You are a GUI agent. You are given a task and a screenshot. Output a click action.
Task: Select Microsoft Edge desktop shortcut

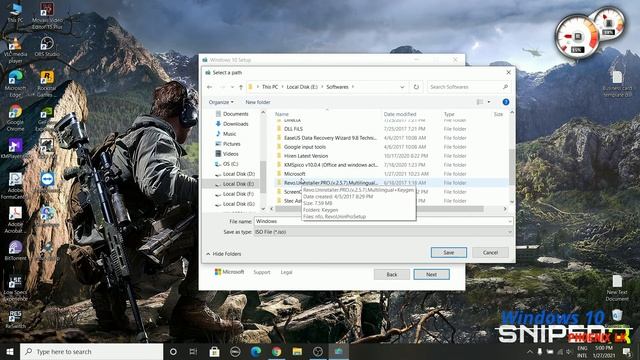(x=16, y=83)
